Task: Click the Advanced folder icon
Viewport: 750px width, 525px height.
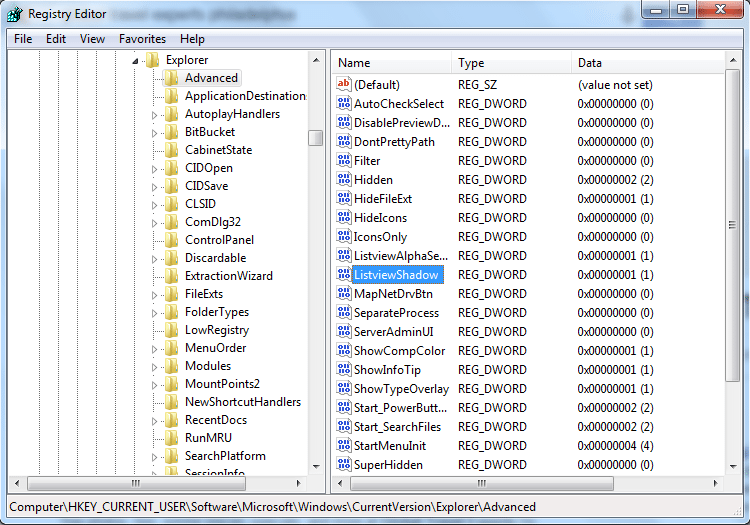Action: [x=172, y=78]
